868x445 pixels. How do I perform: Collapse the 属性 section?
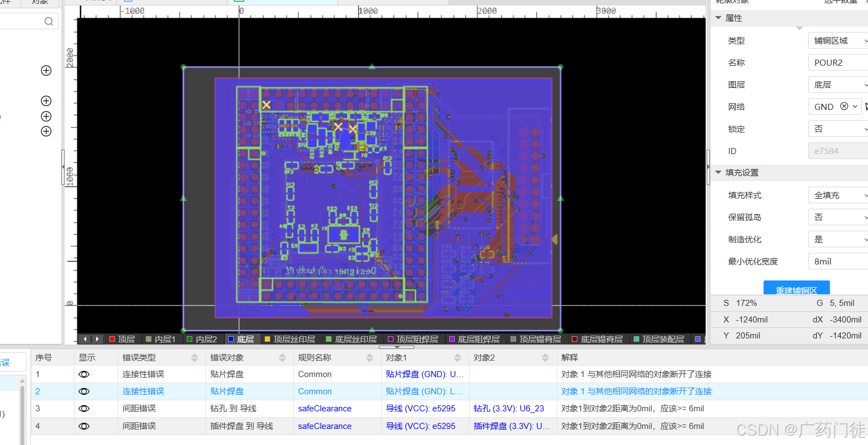pyautogui.click(x=718, y=18)
